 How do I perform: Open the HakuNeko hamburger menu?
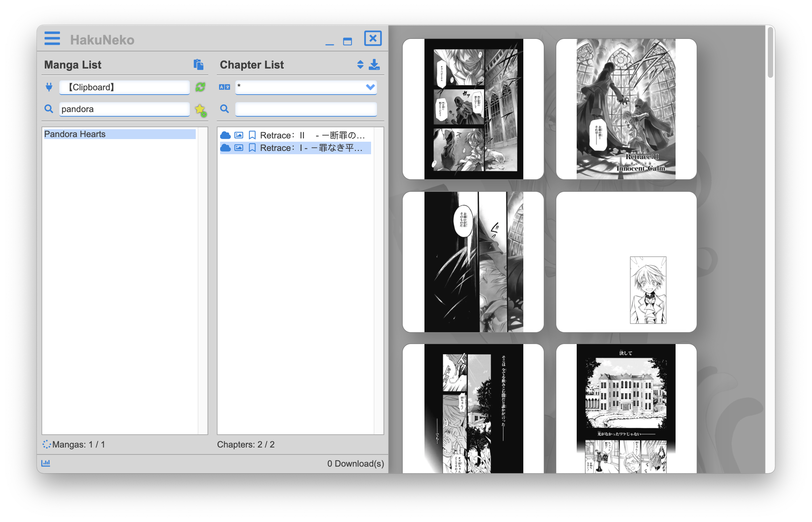[x=52, y=38]
